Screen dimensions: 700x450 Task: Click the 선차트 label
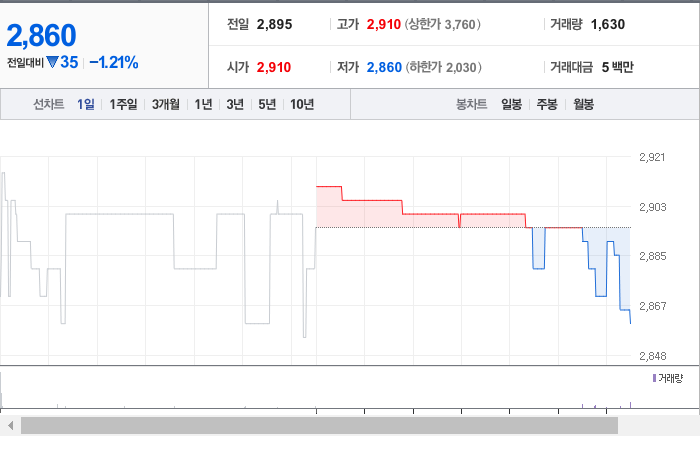click(x=49, y=104)
